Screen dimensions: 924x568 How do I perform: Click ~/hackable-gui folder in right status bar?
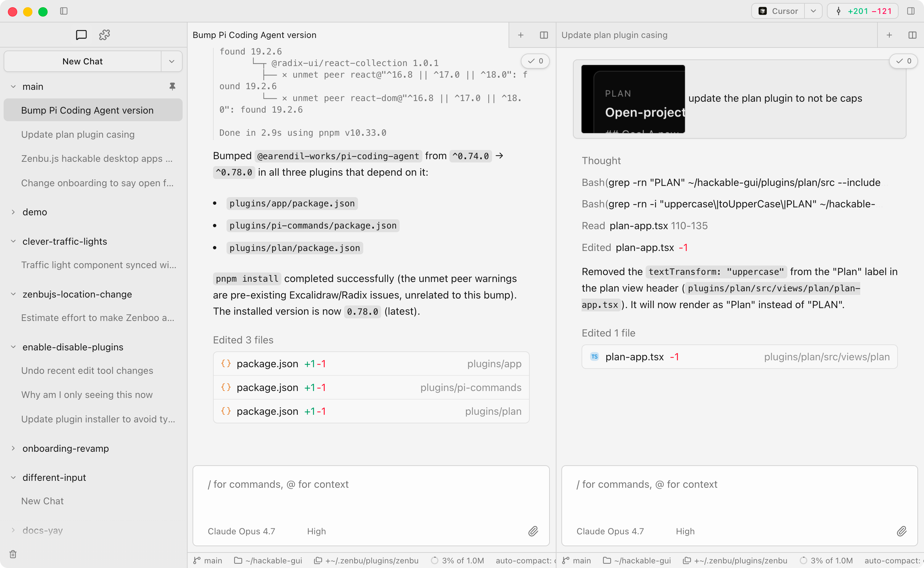pos(637,560)
